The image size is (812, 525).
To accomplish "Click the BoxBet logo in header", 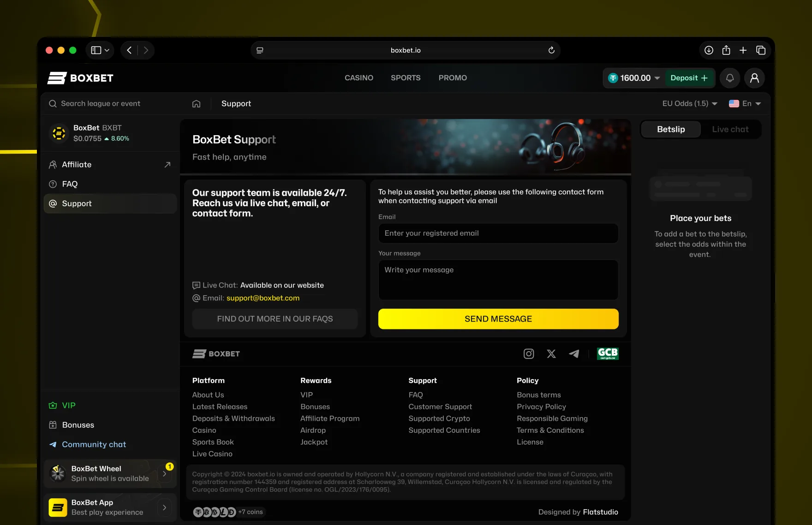I will (80, 78).
